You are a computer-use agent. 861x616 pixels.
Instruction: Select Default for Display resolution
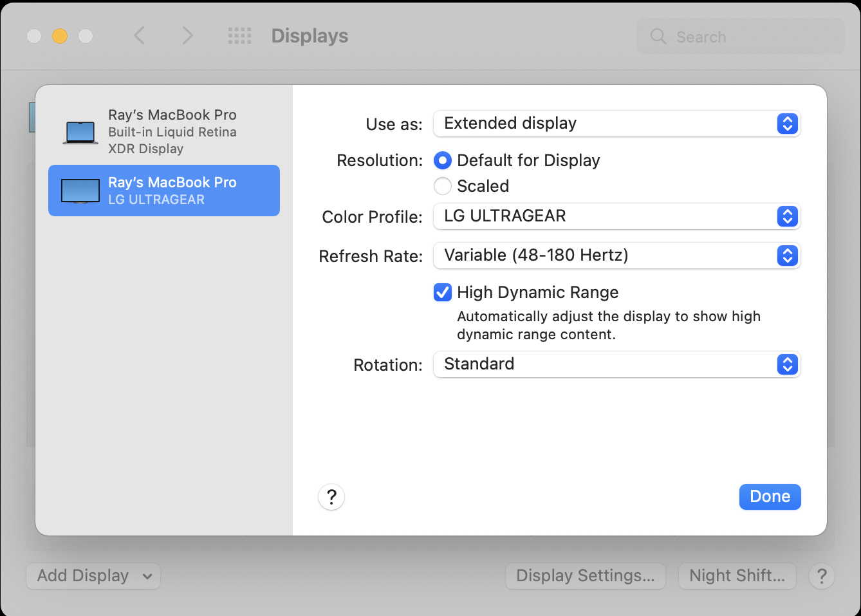tap(443, 160)
